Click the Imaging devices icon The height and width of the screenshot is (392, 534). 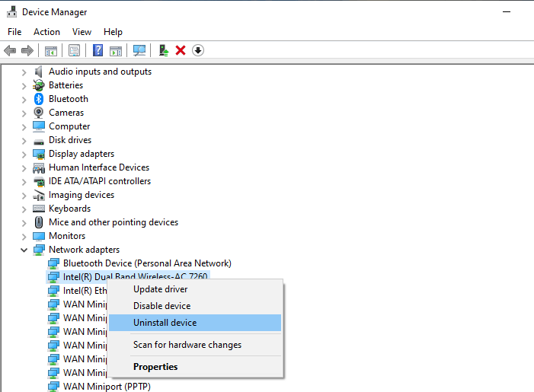point(39,196)
